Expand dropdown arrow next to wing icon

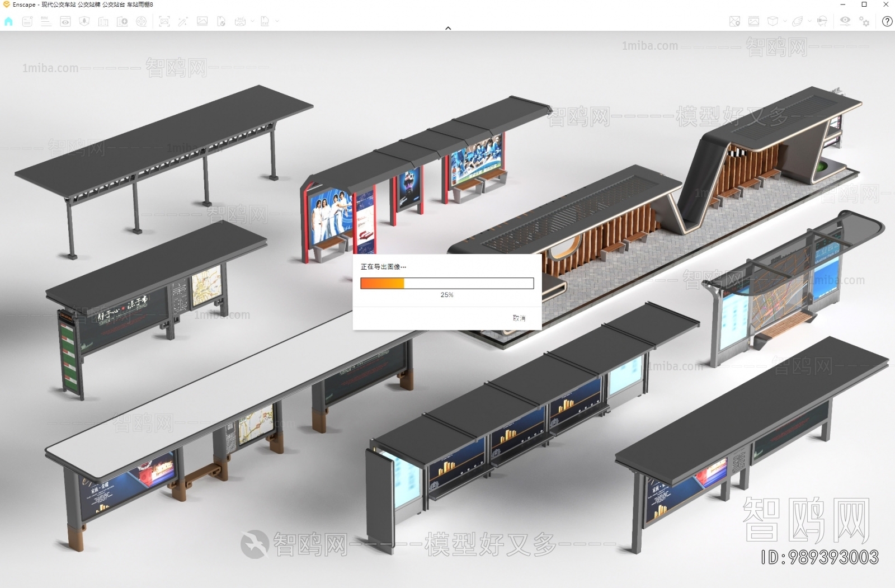(x=809, y=21)
